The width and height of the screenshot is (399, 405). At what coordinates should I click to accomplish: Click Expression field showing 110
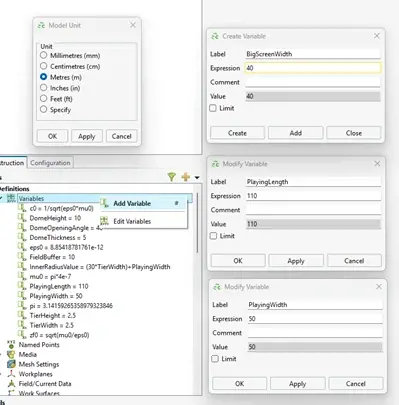[313, 196]
